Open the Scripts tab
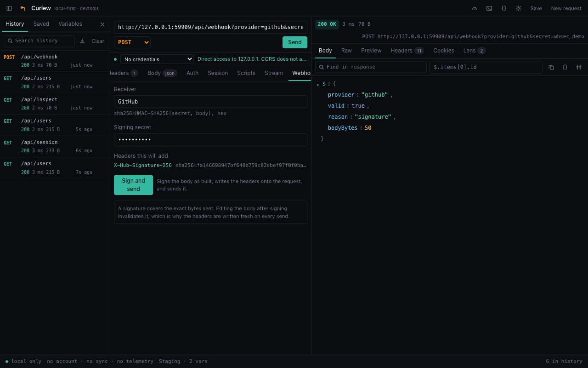This screenshot has height=368, width=588. [x=246, y=73]
